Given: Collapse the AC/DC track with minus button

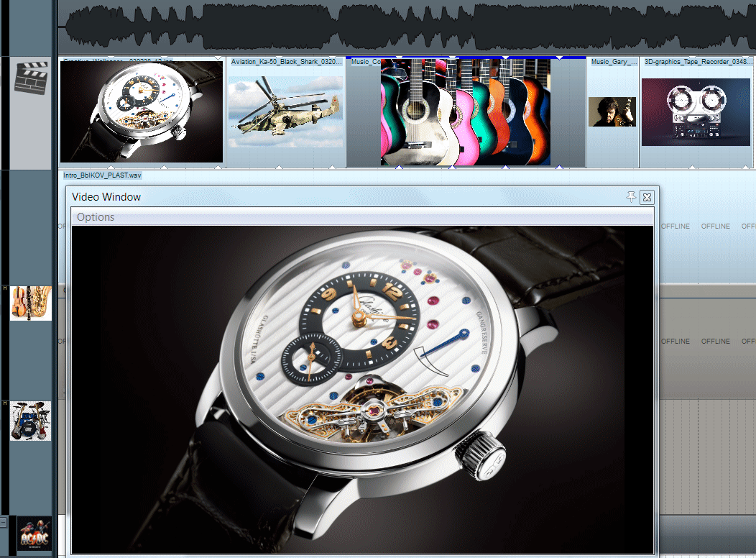Looking at the screenshot, I should pyautogui.click(x=3, y=522).
